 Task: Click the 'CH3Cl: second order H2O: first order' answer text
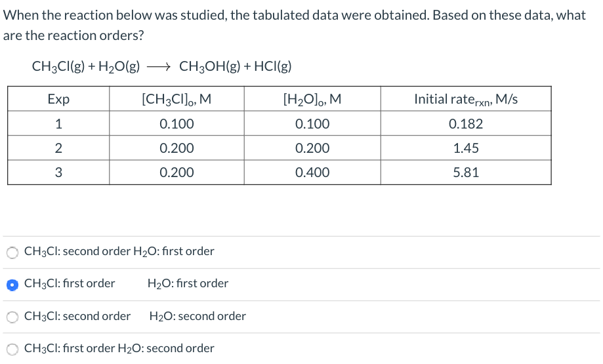[x=119, y=251]
